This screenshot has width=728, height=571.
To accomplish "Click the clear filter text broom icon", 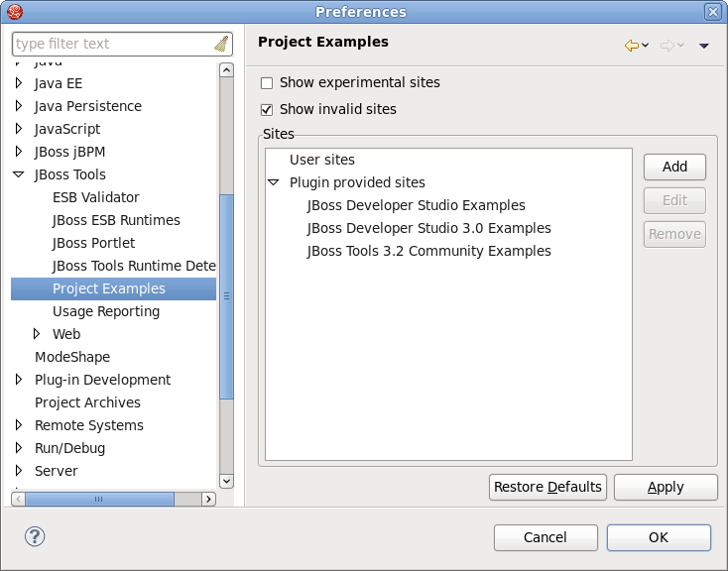I will pyautogui.click(x=220, y=44).
